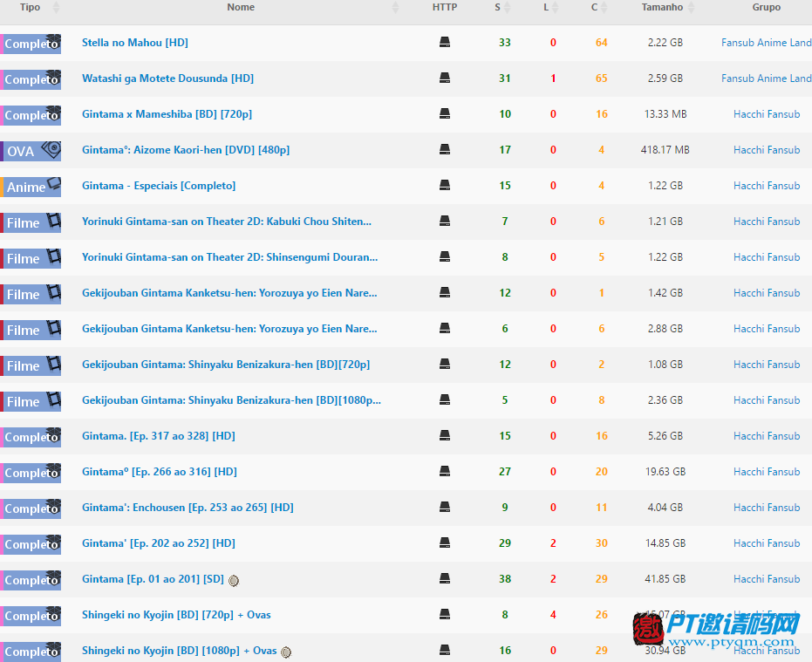
Task: Click Filme badge in Shinsengumi Douran row
Action: coord(31,258)
